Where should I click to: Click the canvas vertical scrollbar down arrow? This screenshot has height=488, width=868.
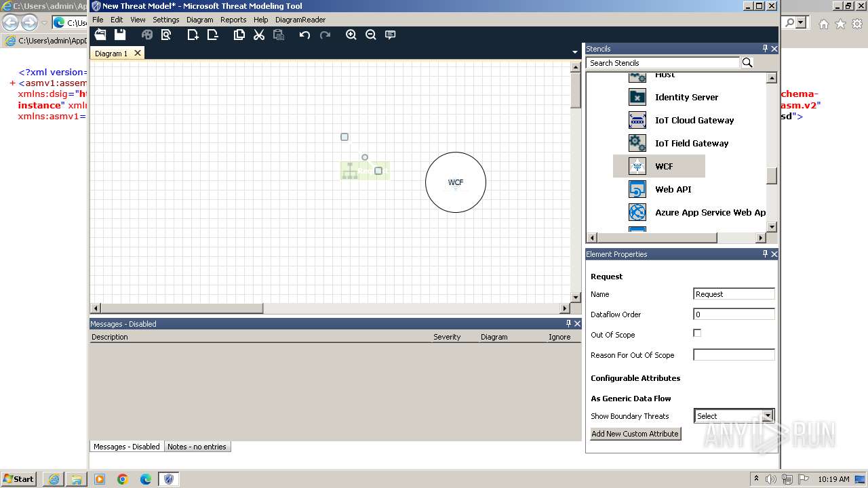tap(576, 297)
